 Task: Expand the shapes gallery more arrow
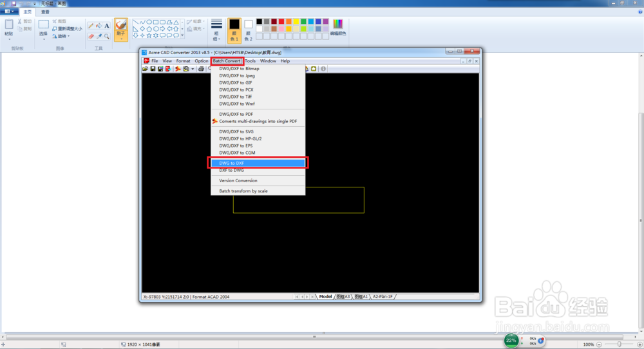coord(182,35)
